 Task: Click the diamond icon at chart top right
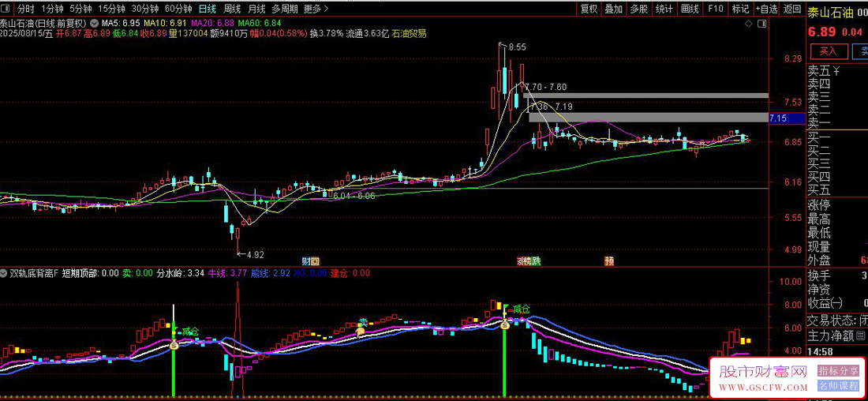(x=749, y=24)
